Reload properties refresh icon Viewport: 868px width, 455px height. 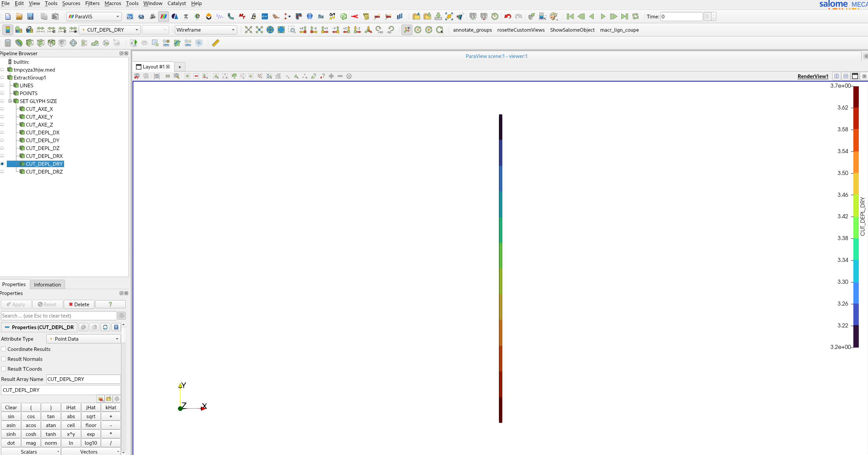[105, 327]
